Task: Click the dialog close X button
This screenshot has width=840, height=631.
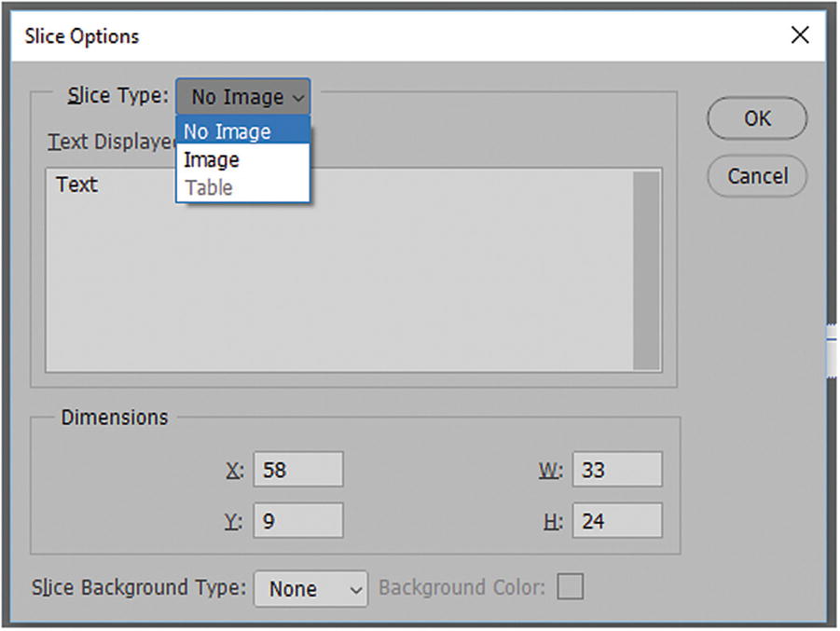Action: coord(800,34)
